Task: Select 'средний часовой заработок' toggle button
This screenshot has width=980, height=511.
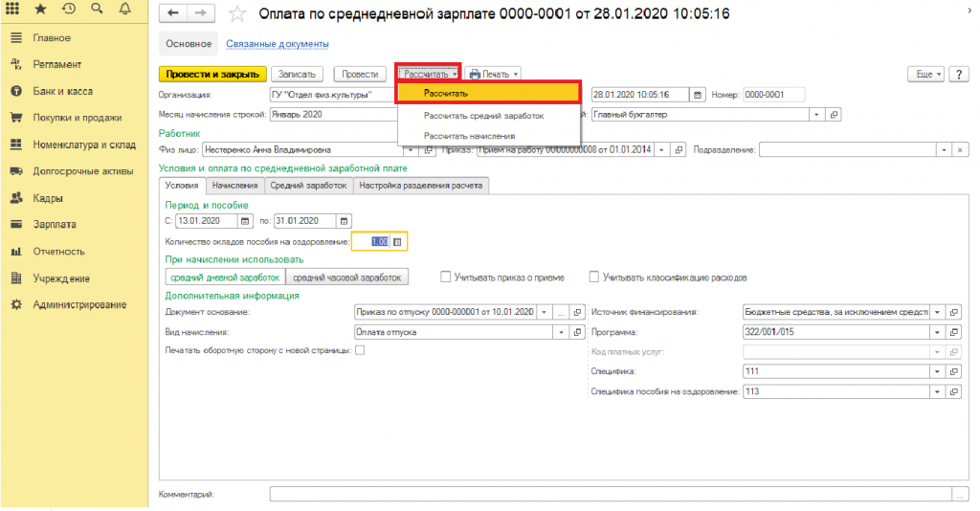Action: click(347, 278)
